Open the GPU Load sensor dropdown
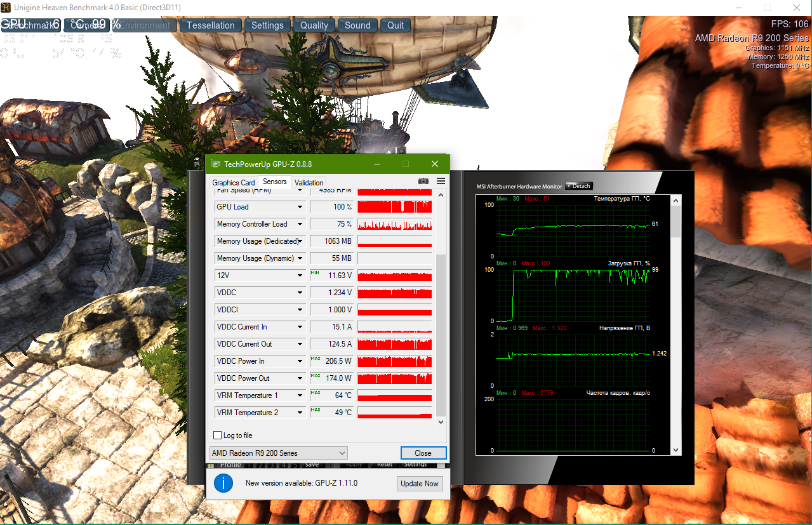The image size is (812, 525). pyautogui.click(x=300, y=207)
